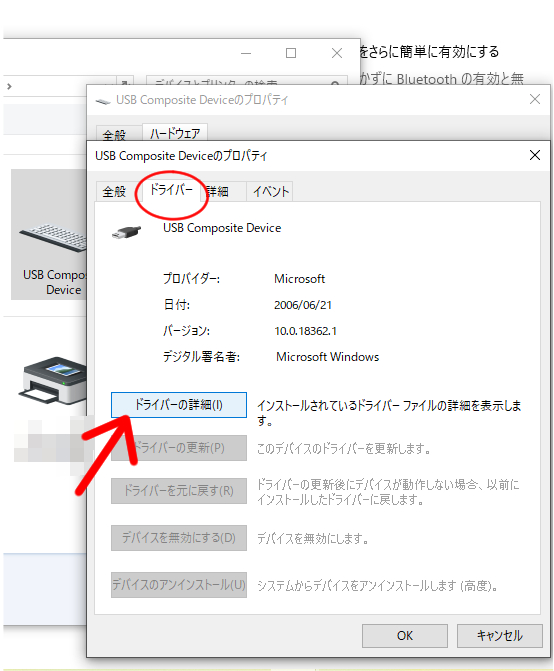This screenshot has height=671, width=554.
Task: Switch to the 全般 tab in front dialog
Action: (x=114, y=191)
